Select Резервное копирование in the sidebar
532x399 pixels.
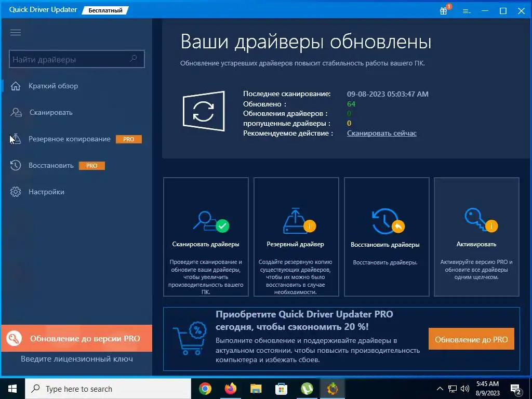click(x=70, y=139)
